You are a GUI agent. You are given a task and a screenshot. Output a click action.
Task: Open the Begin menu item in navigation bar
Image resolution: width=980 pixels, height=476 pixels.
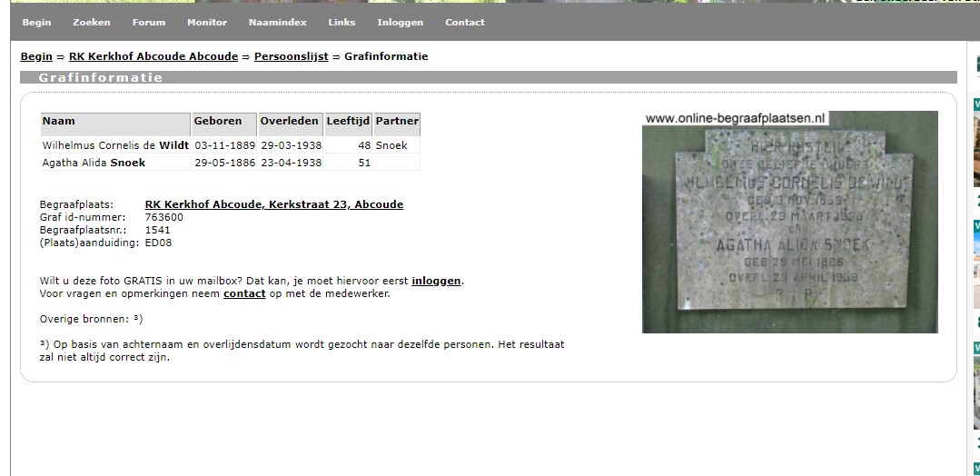coord(36,23)
